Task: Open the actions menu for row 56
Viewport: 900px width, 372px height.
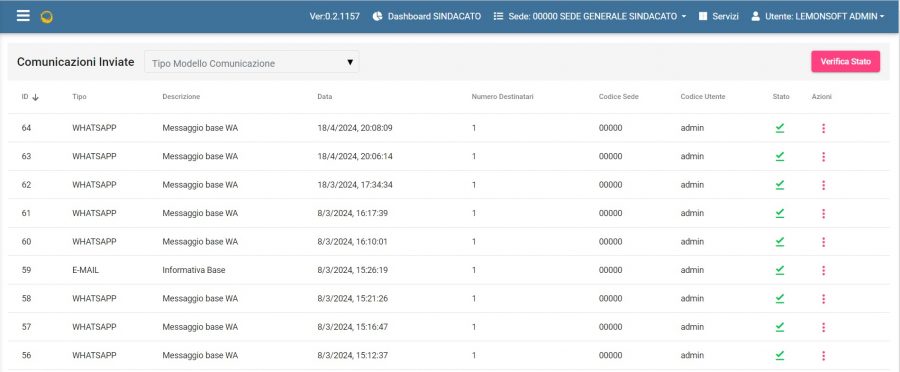Action: (823, 356)
